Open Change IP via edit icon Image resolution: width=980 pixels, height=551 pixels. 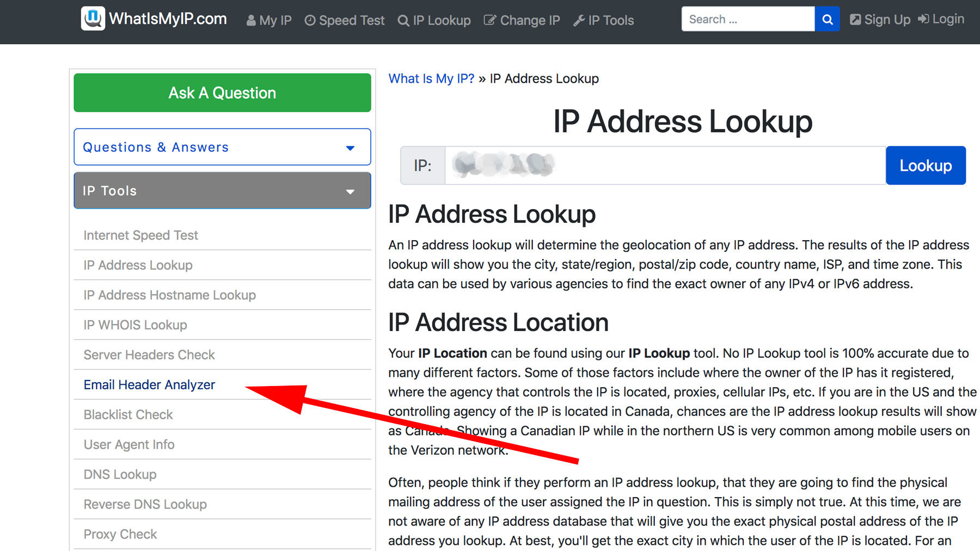[490, 21]
